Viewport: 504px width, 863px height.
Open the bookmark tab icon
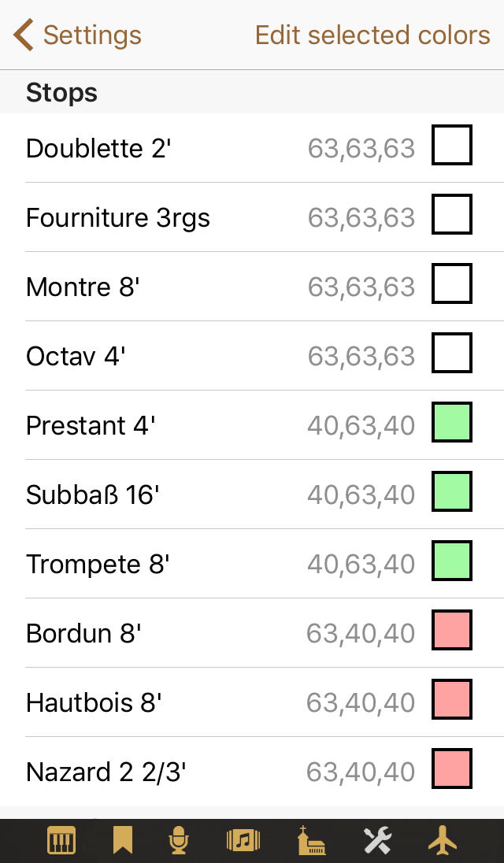(122, 841)
